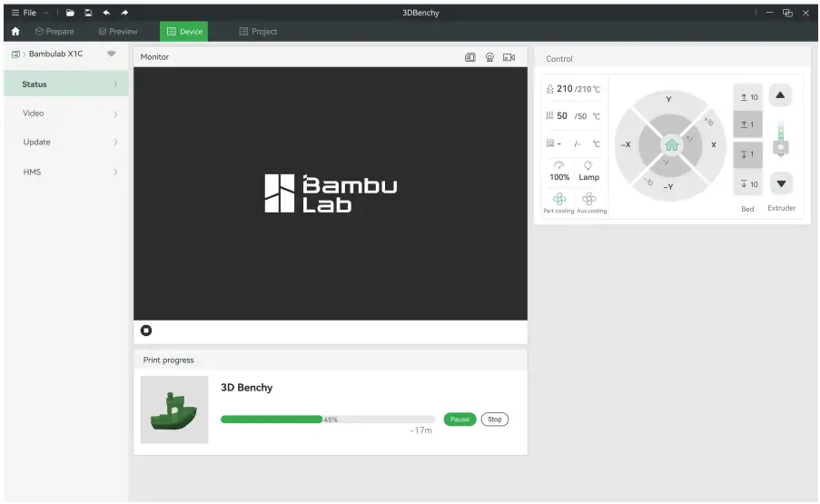Image resolution: width=820 pixels, height=504 pixels.
Task: Jog toolhead in -Y direction
Action: click(668, 187)
